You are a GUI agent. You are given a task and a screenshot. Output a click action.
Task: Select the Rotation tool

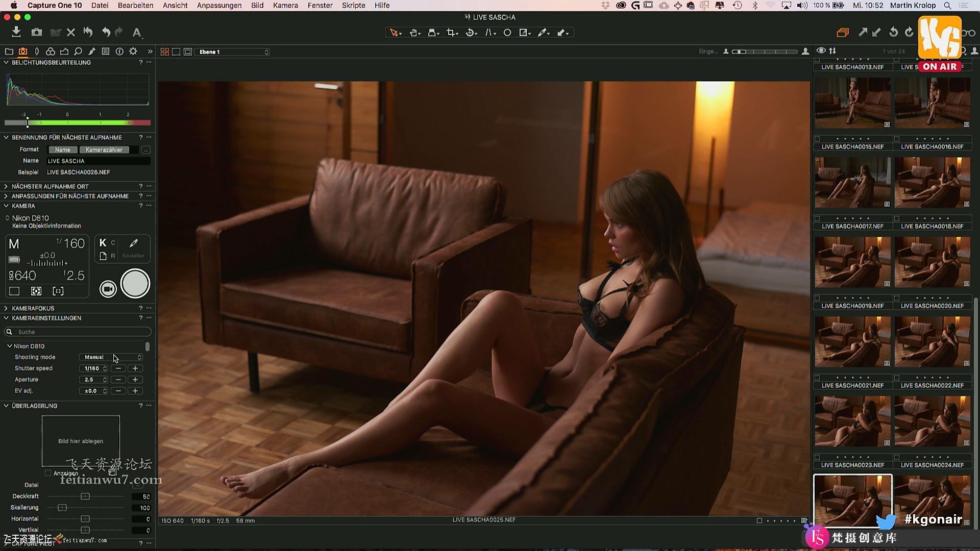(x=472, y=33)
